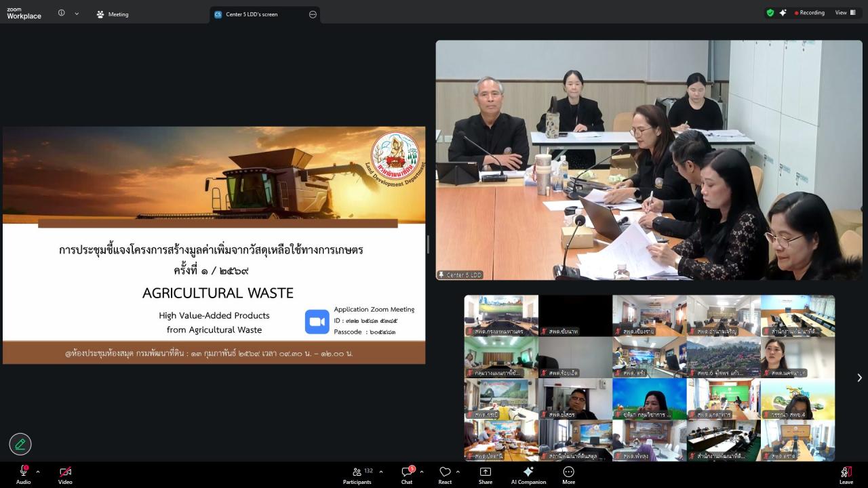
Task: Select the Center 5 LDD video thumbnail
Action: point(648,159)
